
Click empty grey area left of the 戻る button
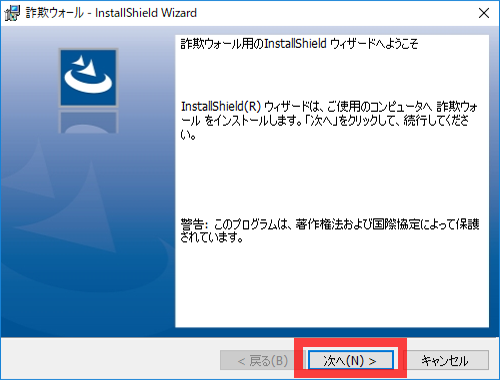coord(110,360)
